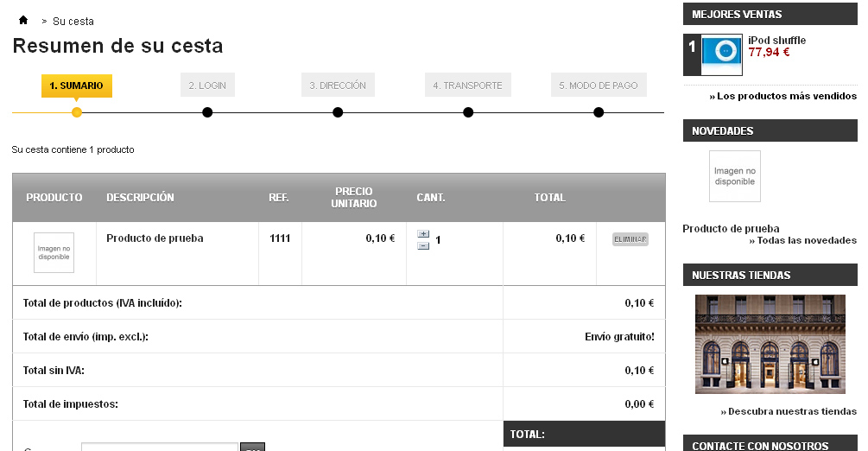Increase product quantity with the plus icon
The height and width of the screenshot is (451, 868).
click(x=423, y=234)
